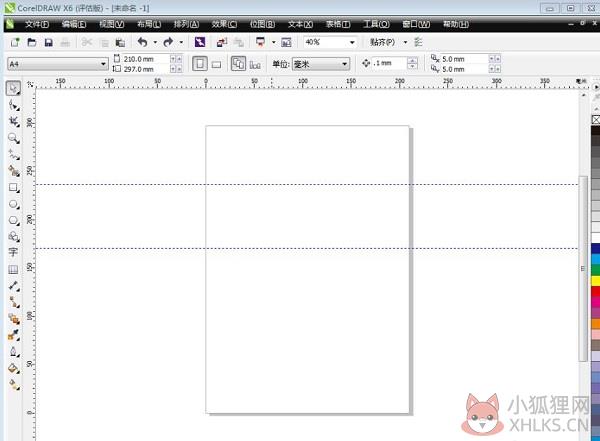This screenshot has width=600, height=441.
Task: Select the Table tool
Action: [13, 270]
